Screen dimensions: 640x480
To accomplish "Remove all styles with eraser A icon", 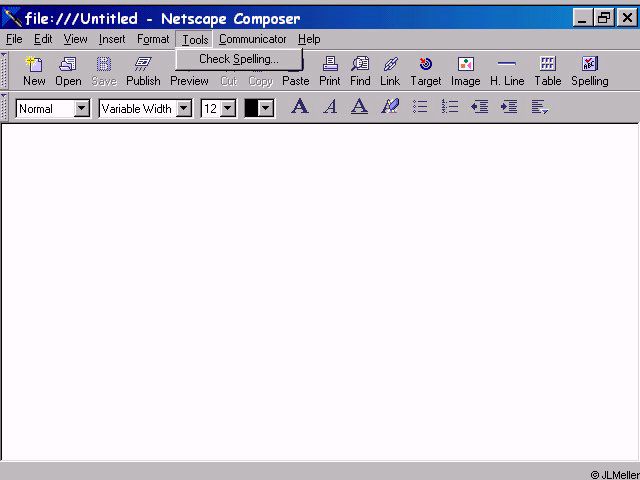I will [390, 107].
